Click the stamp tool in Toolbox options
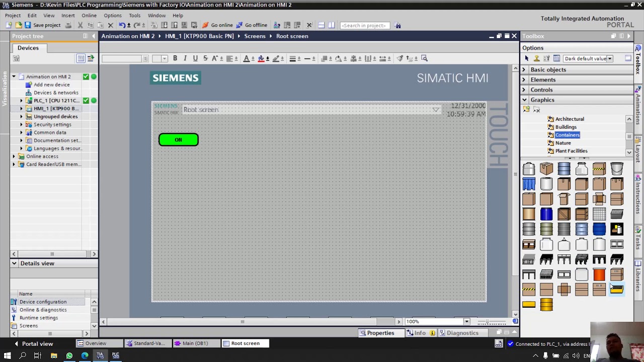The image size is (644, 362). 537,58
